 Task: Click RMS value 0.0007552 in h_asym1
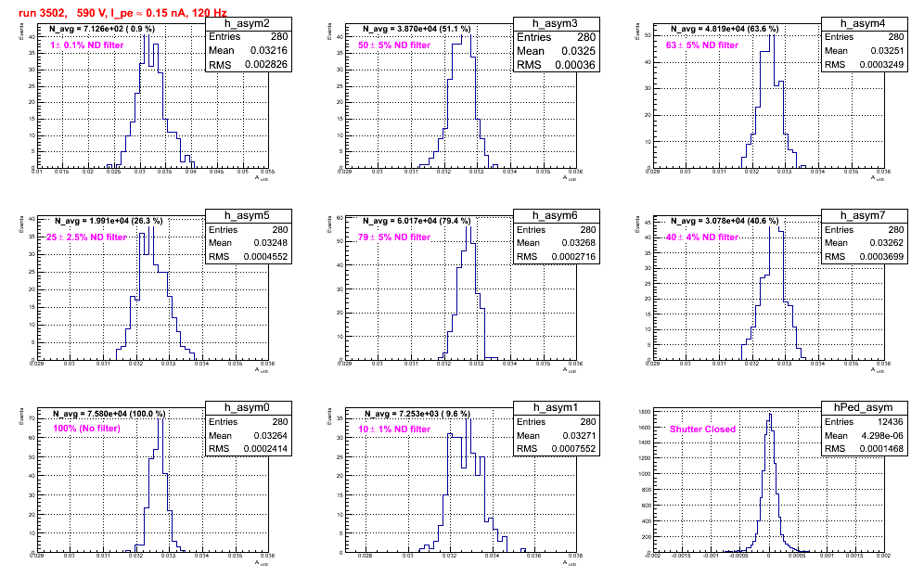pyautogui.click(x=573, y=448)
